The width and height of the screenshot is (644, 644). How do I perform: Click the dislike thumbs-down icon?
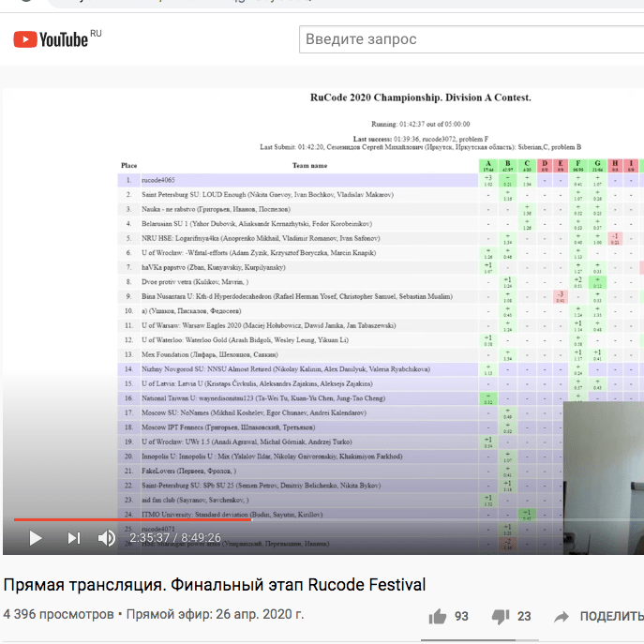click(x=501, y=617)
